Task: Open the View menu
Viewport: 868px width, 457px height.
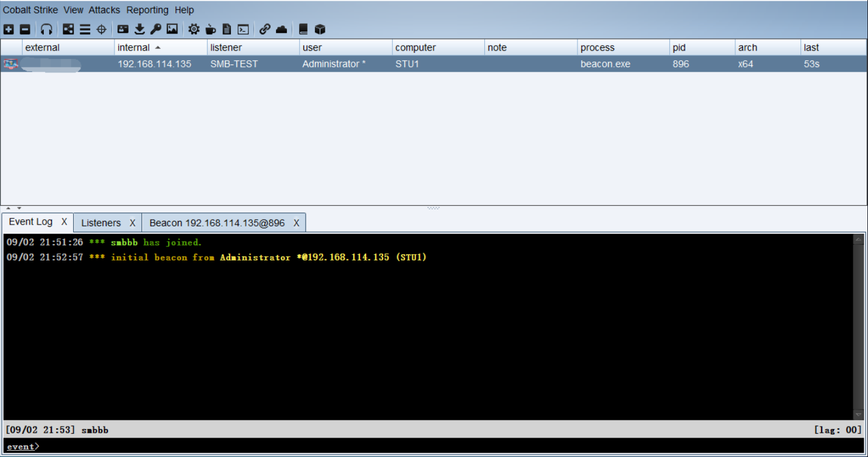Action: pyautogui.click(x=74, y=10)
